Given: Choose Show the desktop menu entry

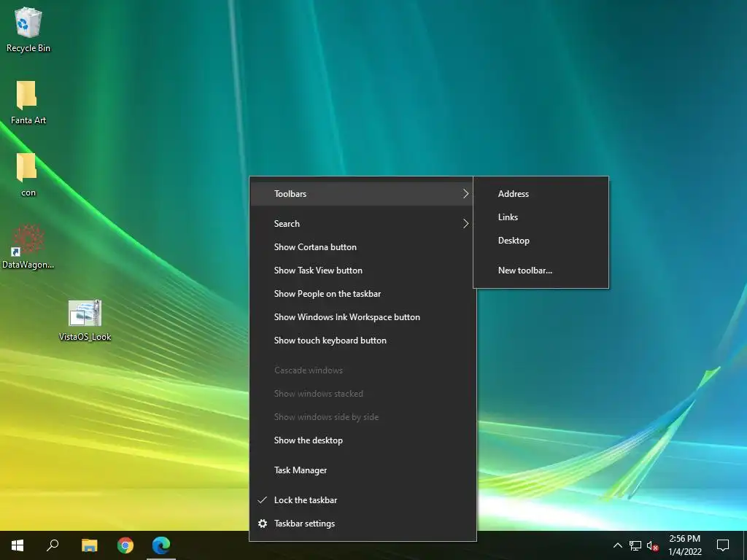Looking at the screenshot, I should pyautogui.click(x=363, y=440).
